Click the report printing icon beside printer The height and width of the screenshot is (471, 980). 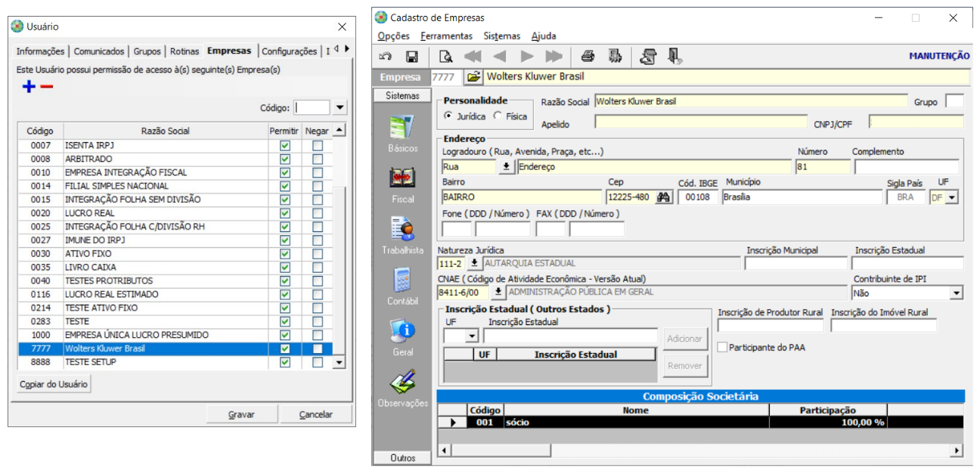[616, 56]
